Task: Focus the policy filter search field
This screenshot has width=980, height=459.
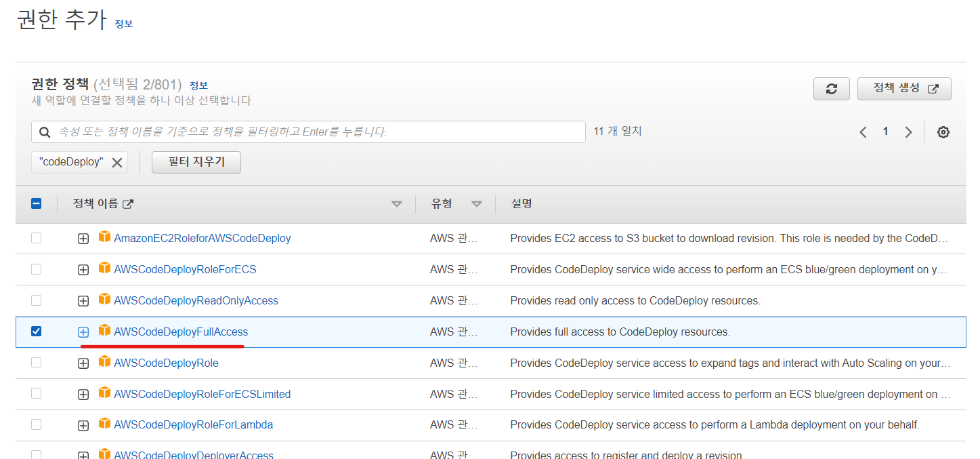Action: 308,132
